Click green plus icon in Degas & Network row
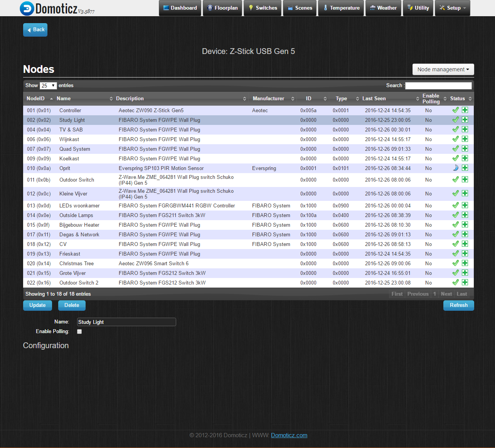 click(x=465, y=234)
